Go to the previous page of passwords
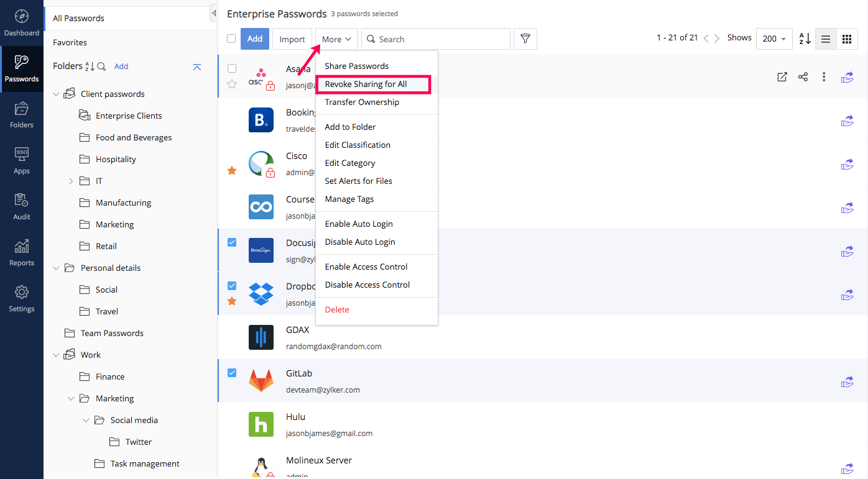 (x=706, y=39)
